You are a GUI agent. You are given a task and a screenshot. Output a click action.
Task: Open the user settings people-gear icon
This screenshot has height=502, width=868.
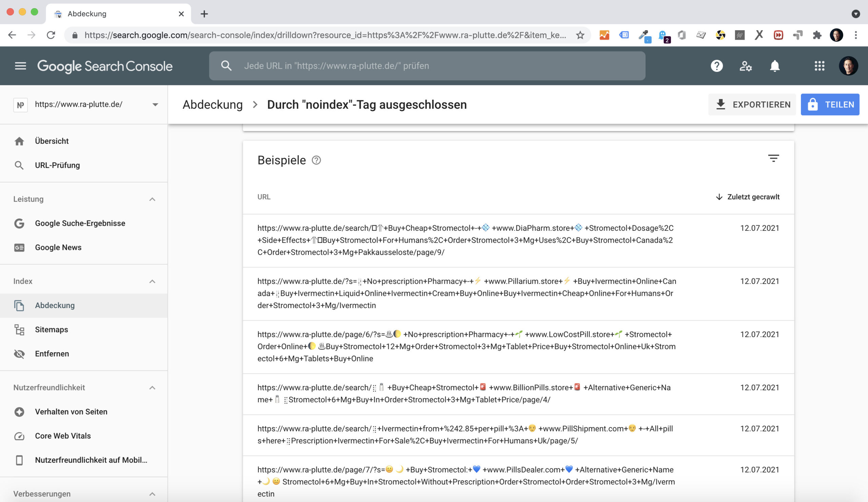pos(745,66)
